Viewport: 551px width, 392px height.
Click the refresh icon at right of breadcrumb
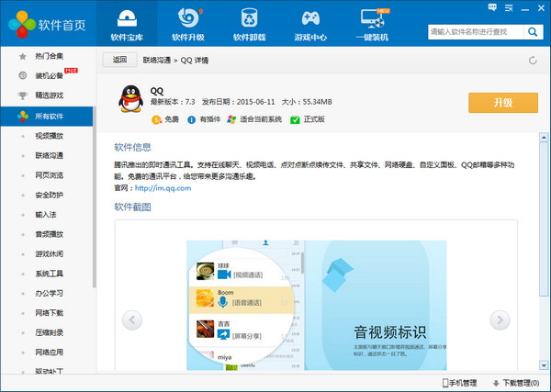click(x=534, y=61)
